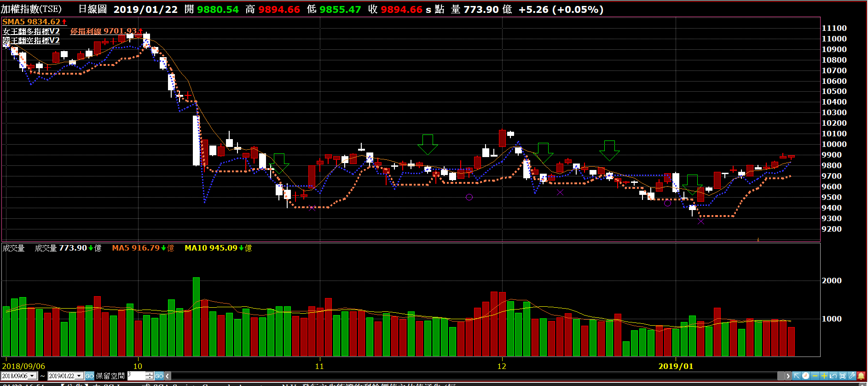The height and width of the screenshot is (386, 868).
Task: Click GO beside the 保留空間 field
Action: point(159,376)
